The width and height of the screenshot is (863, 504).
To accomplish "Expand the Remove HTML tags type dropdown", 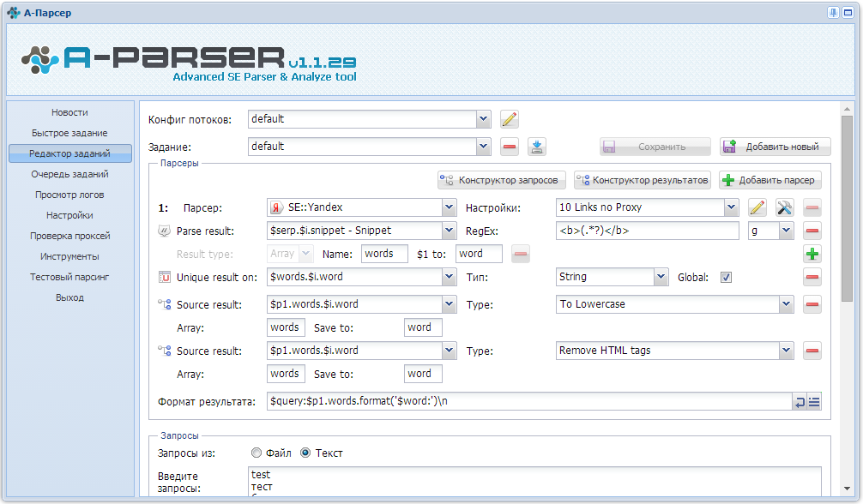I will pyautogui.click(x=787, y=351).
